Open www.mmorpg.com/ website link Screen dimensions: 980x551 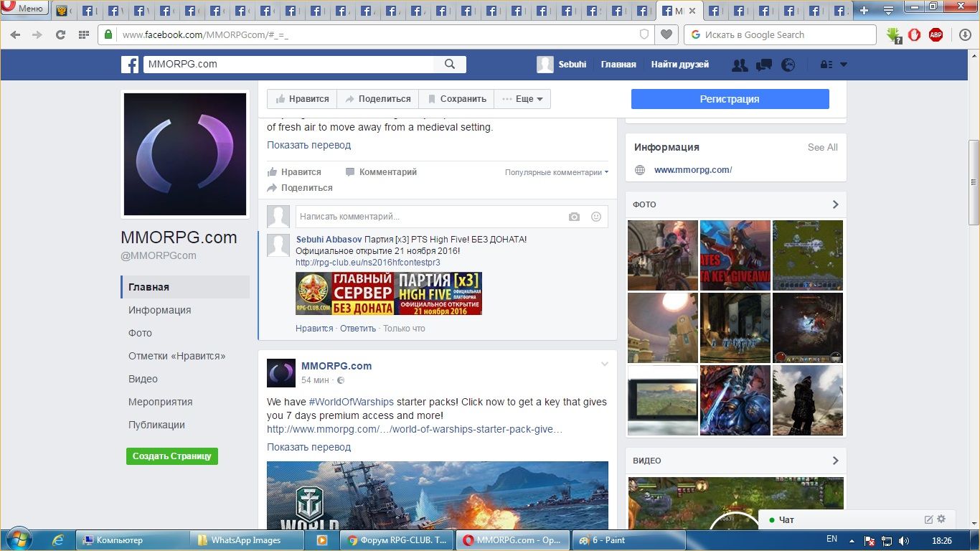click(x=693, y=170)
